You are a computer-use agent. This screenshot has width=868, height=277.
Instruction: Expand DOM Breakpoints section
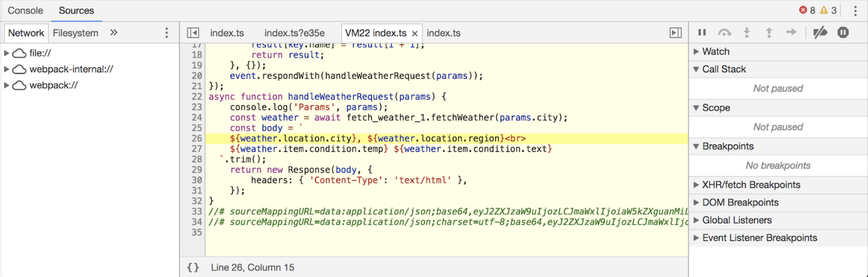click(696, 202)
